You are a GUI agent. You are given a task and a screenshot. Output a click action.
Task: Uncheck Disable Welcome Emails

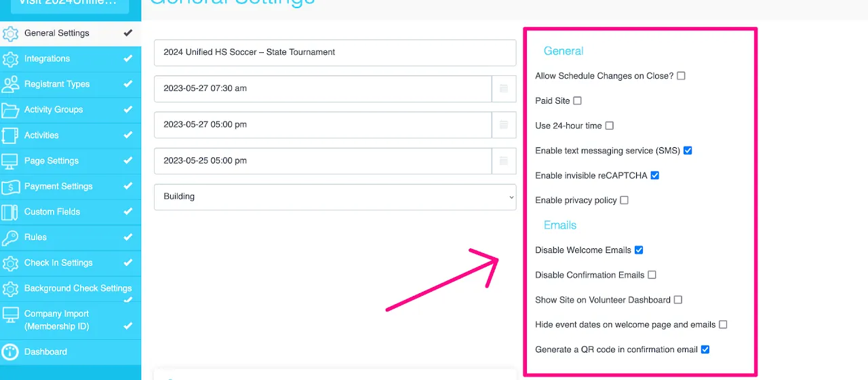[x=638, y=250]
